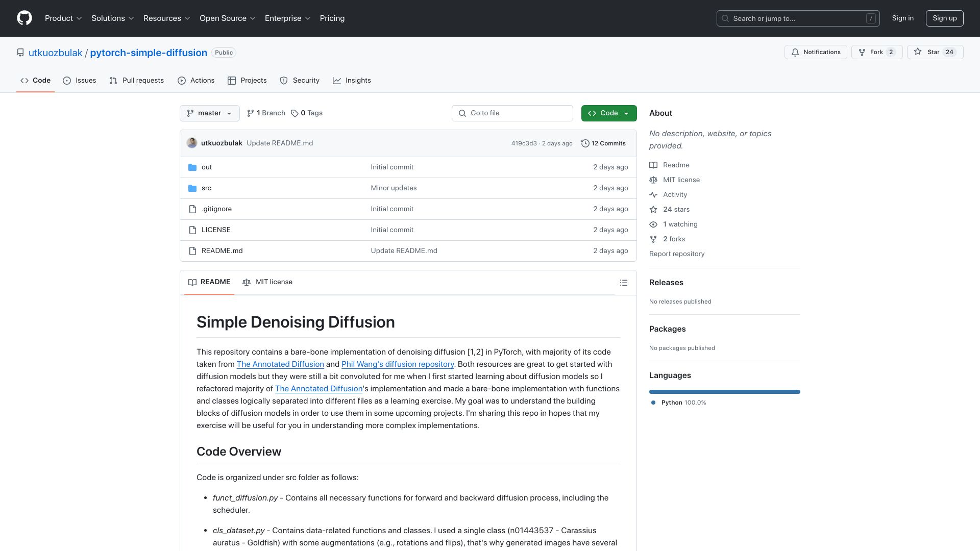The width and height of the screenshot is (980, 551).
Task: Select the README tab in file viewer
Action: pos(209,282)
